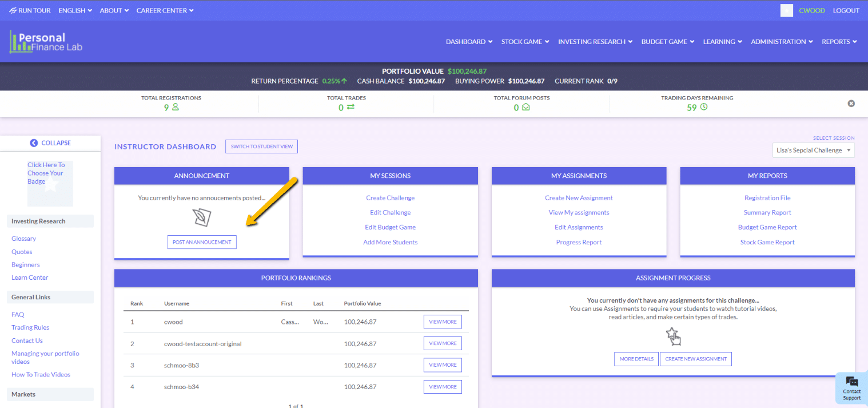Click Create New Assignment button in Assignment Progress
868x408 pixels.
tap(696, 359)
